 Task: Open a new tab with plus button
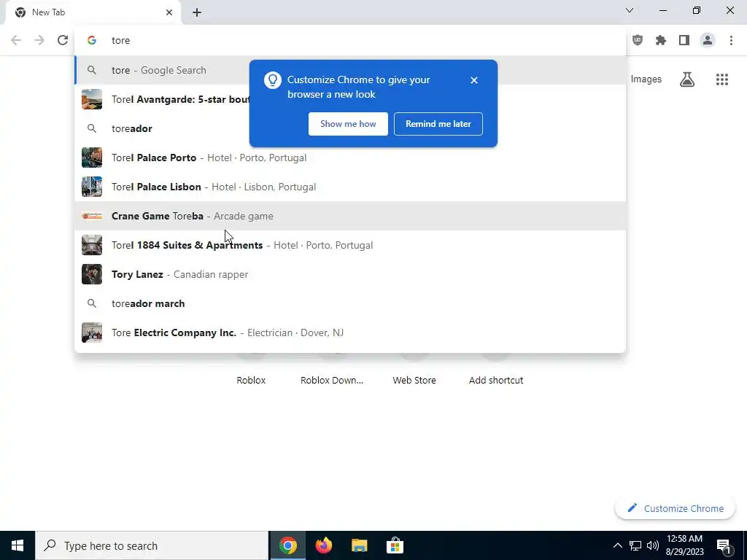coord(197,12)
